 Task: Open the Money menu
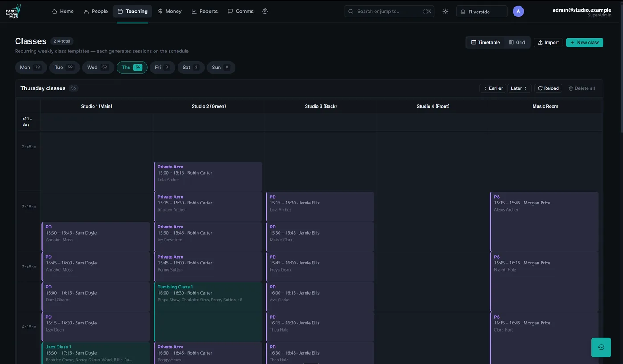pyautogui.click(x=170, y=12)
